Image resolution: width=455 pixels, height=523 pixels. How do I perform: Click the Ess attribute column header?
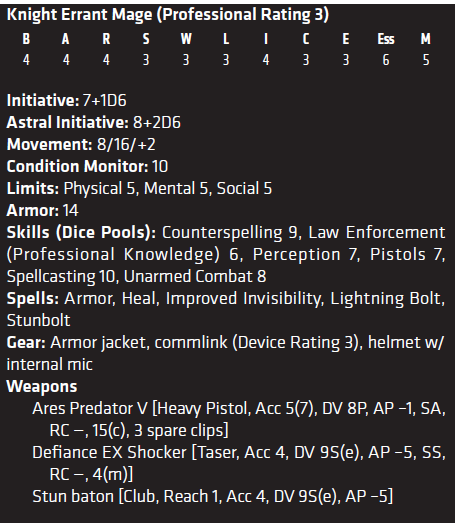click(386, 39)
